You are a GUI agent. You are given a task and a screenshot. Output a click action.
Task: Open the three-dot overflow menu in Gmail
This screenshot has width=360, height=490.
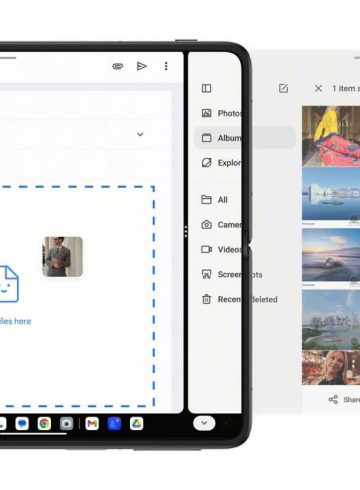(166, 66)
